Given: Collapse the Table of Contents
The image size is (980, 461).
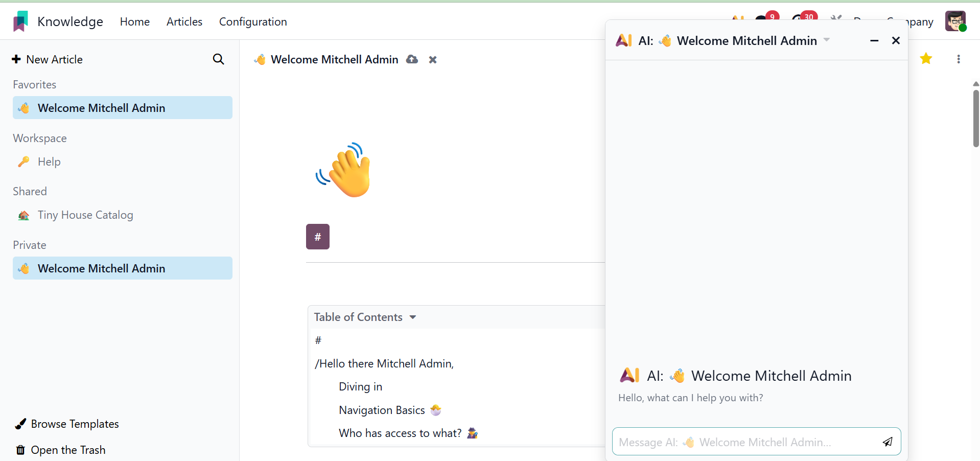Looking at the screenshot, I should tap(413, 317).
